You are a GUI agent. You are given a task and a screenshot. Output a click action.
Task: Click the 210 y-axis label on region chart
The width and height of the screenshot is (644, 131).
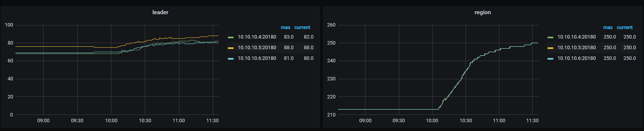coord(331,115)
